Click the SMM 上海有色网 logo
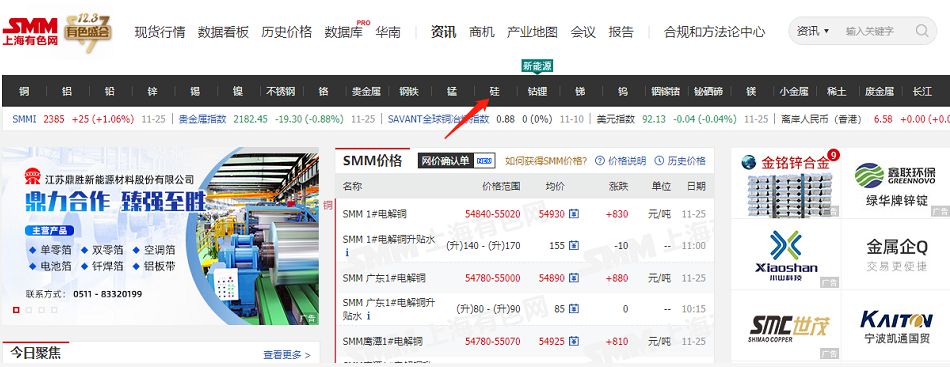This screenshot has height=367, width=950. click(x=30, y=32)
